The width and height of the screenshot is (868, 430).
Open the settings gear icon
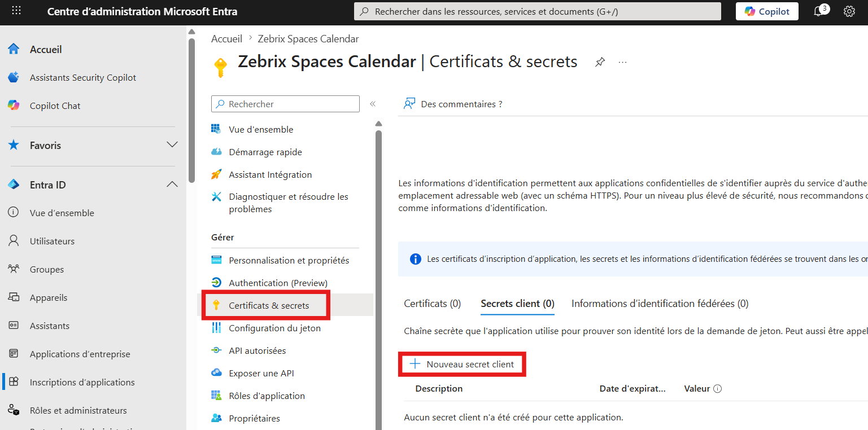click(x=849, y=11)
